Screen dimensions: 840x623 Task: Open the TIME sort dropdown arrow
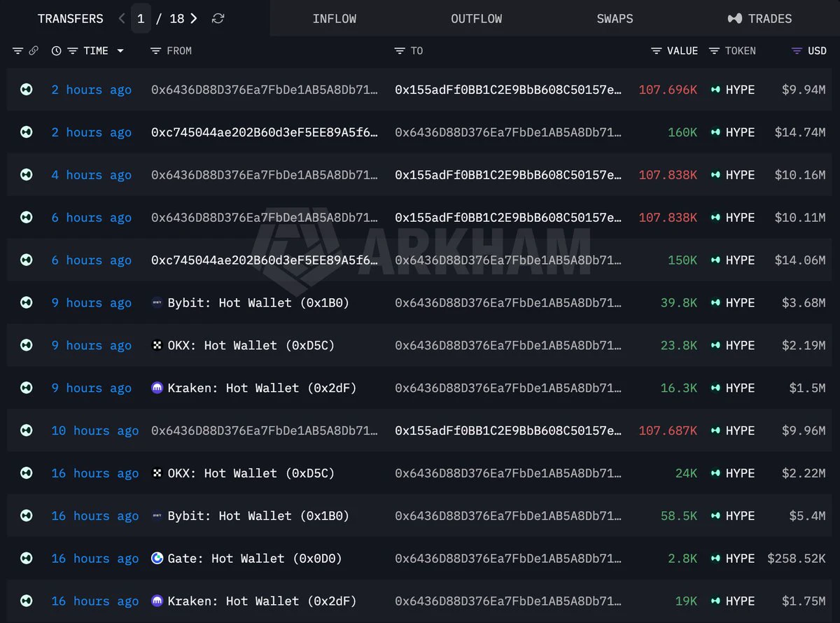coord(120,51)
